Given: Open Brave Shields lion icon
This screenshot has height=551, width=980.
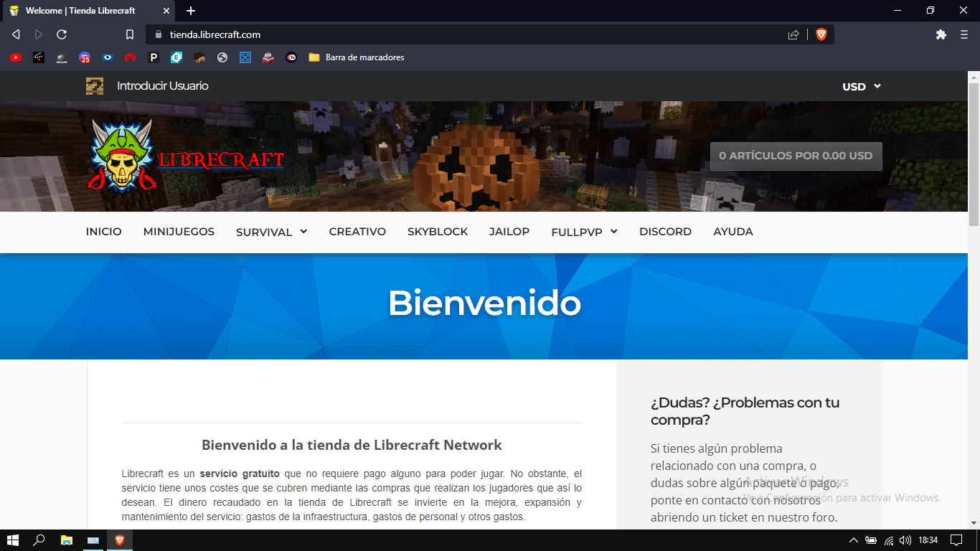Looking at the screenshot, I should [821, 34].
